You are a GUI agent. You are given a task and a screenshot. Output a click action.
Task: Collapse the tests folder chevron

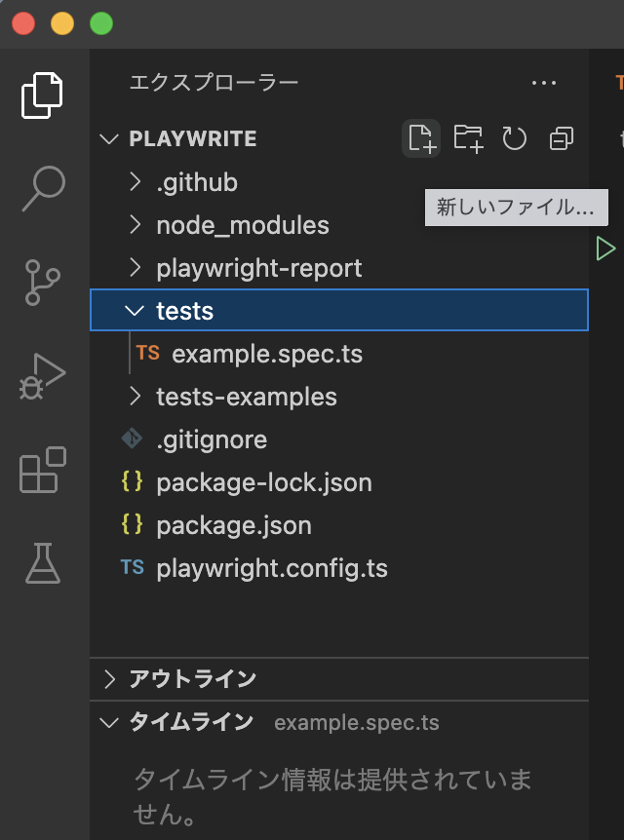click(134, 311)
